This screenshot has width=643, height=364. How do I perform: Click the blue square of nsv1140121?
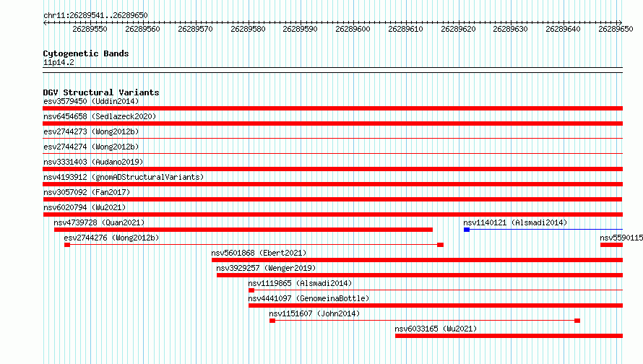[467, 230]
